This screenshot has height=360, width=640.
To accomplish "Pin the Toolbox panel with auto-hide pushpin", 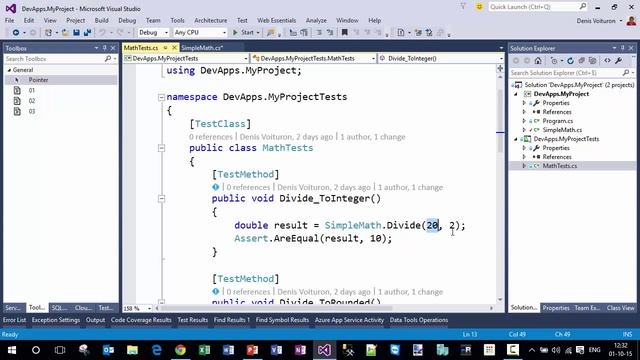I will 104,48.
